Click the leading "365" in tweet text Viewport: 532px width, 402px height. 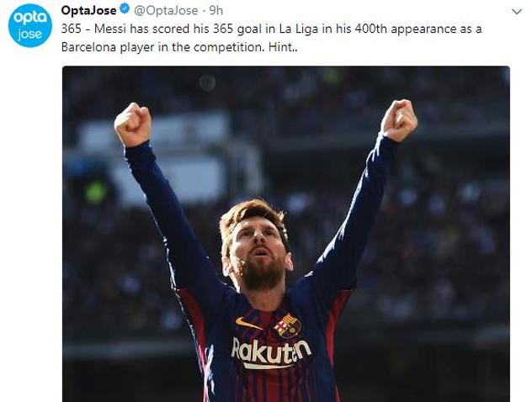click(x=72, y=29)
